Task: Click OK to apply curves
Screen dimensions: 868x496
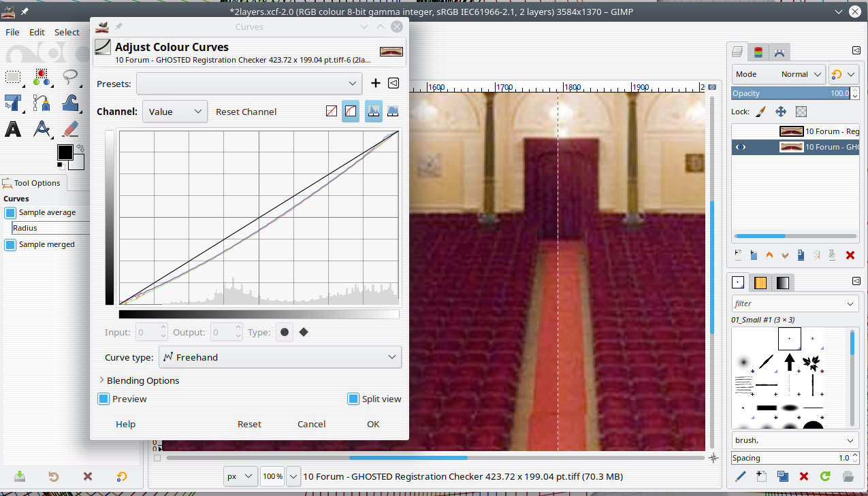Action: tap(373, 424)
